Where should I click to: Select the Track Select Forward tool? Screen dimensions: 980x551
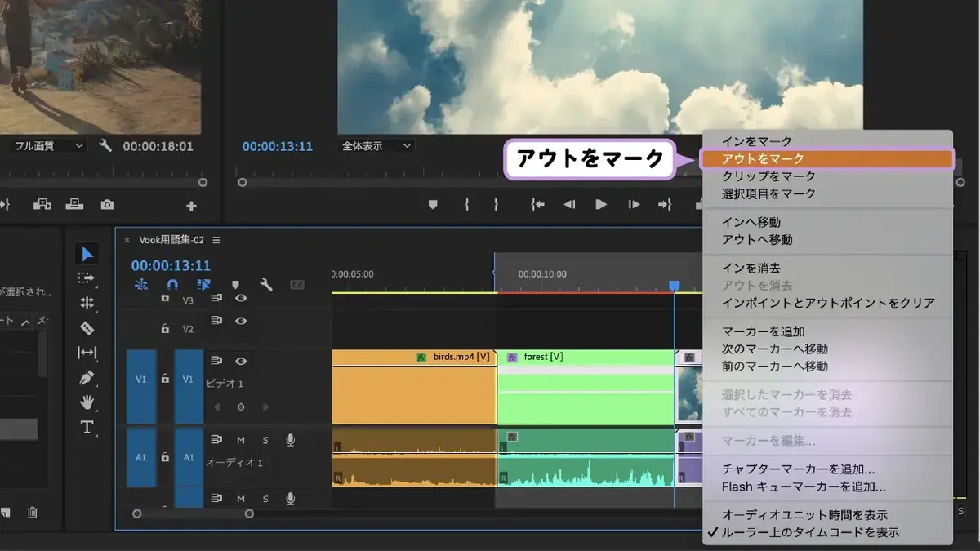87,278
